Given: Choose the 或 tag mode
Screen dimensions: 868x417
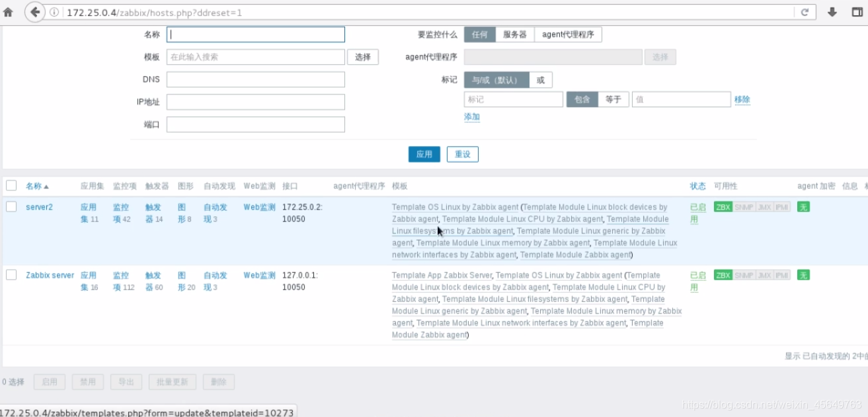Looking at the screenshot, I should (x=541, y=80).
